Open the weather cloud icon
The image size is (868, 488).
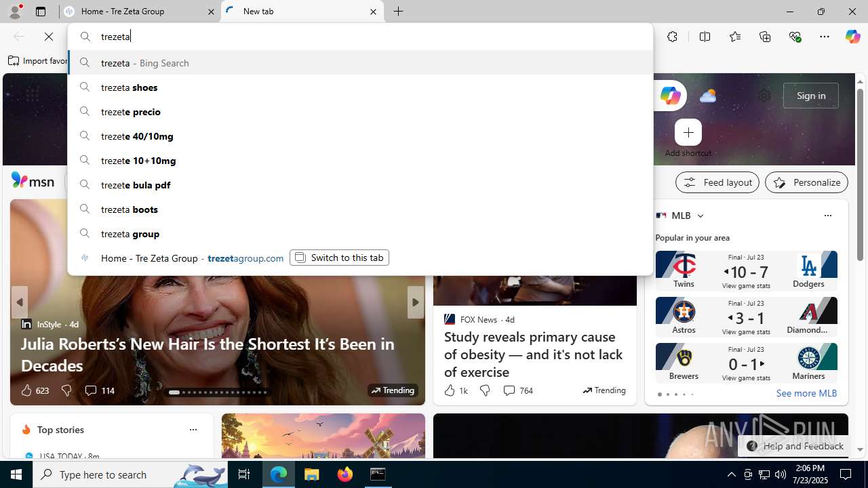pos(707,96)
